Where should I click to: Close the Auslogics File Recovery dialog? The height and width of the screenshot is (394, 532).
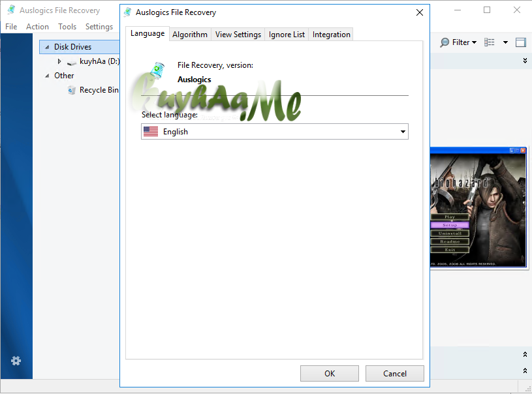pos(420,12)
